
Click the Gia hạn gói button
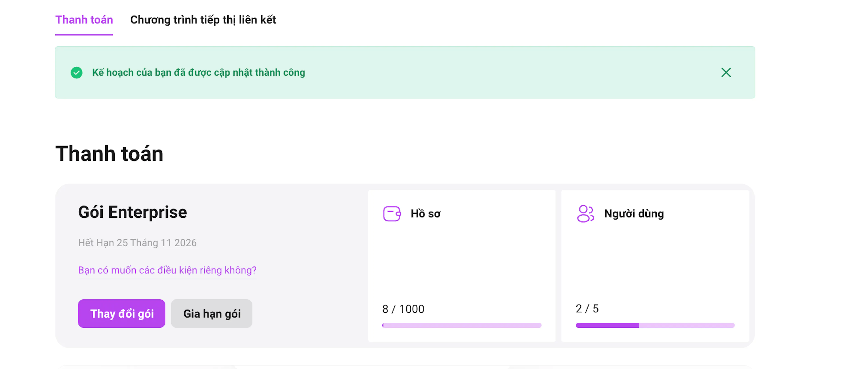(212, 313)
